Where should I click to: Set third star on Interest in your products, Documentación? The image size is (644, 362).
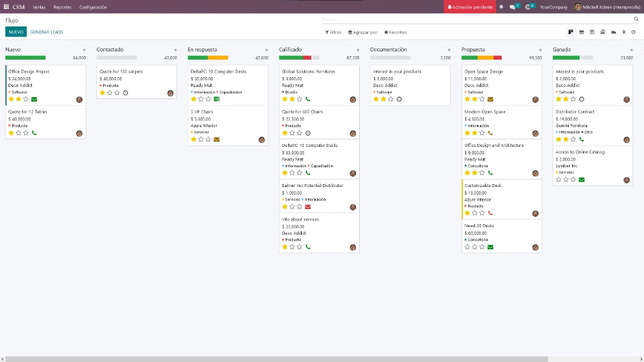click(x=391, y=99)
